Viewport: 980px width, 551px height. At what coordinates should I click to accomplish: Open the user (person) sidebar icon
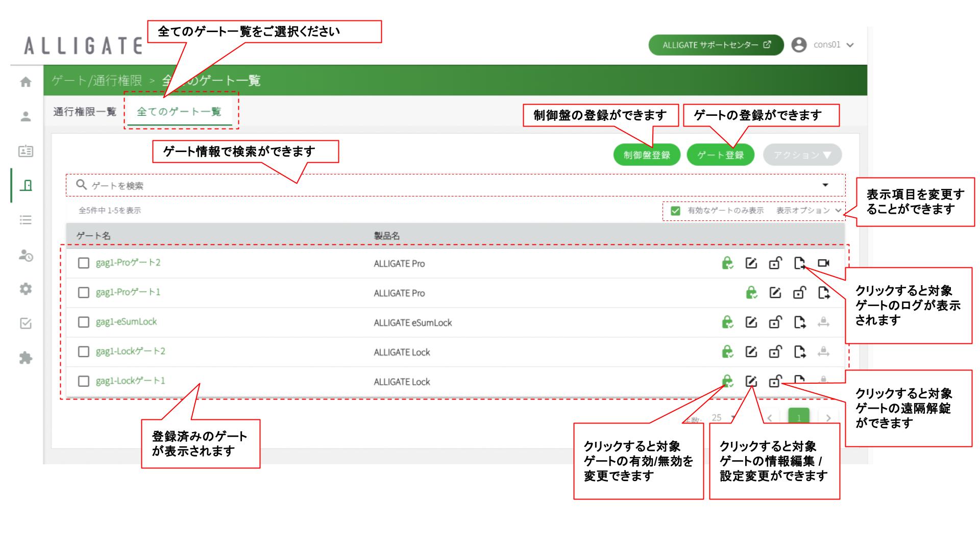tap(26, 116)
